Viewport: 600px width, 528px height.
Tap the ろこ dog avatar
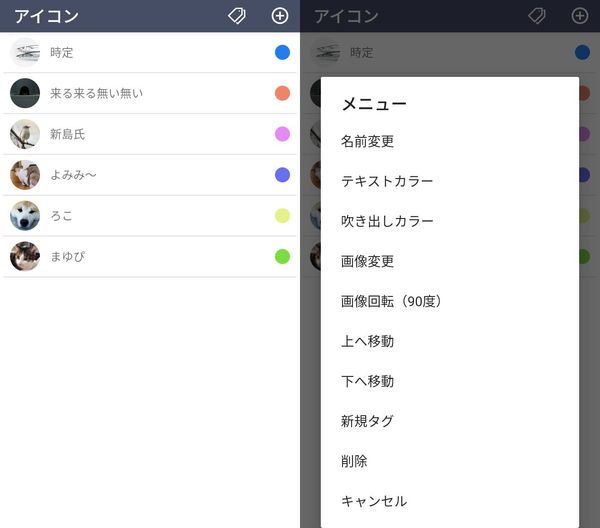[x=25, y=216]
